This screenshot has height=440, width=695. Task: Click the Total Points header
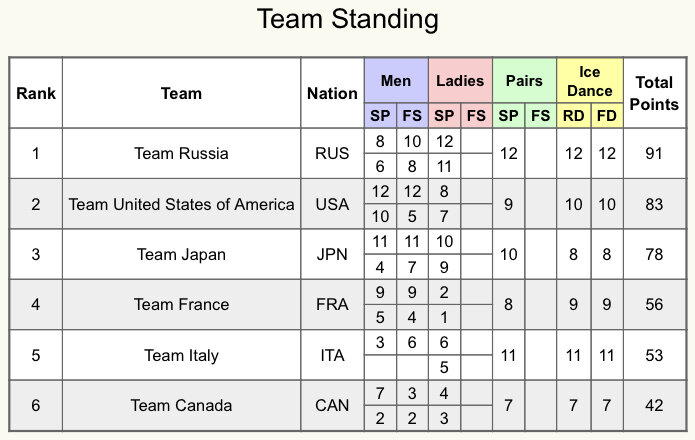coord(654,93)
